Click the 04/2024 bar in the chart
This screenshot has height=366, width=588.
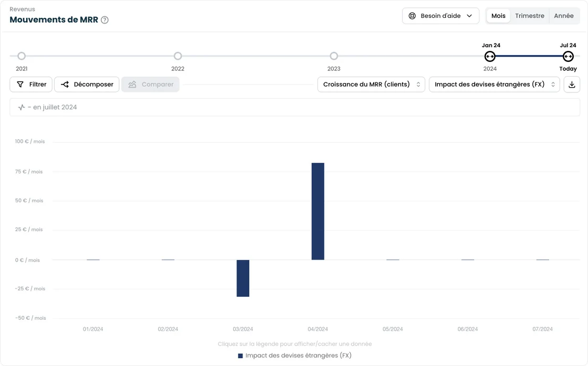click(x=318, y=211)
